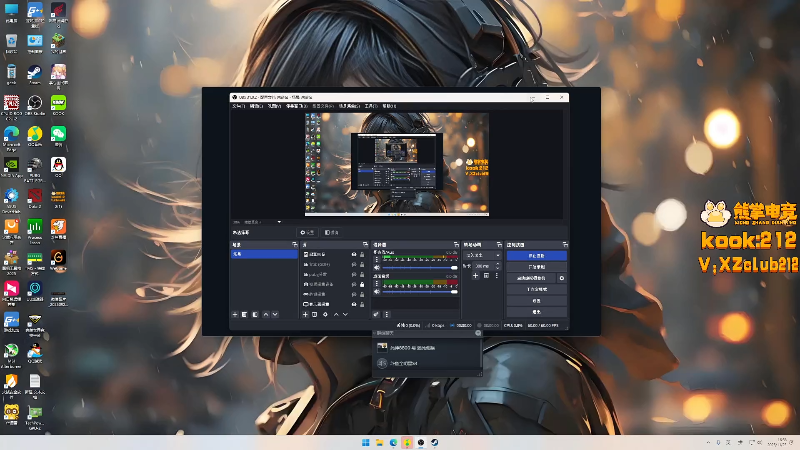Open the File menu in OBS
Screen dimensions: 800x450
[x=238, y=106]
